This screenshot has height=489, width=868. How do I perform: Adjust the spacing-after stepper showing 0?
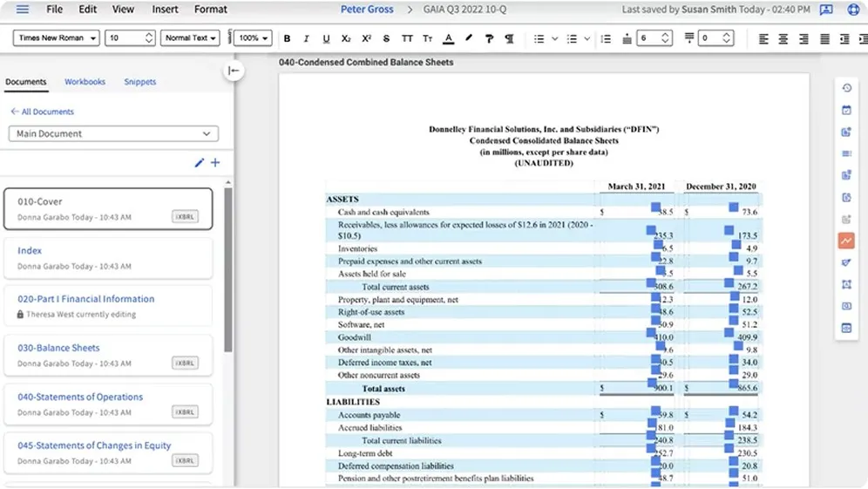click(726, 38)
